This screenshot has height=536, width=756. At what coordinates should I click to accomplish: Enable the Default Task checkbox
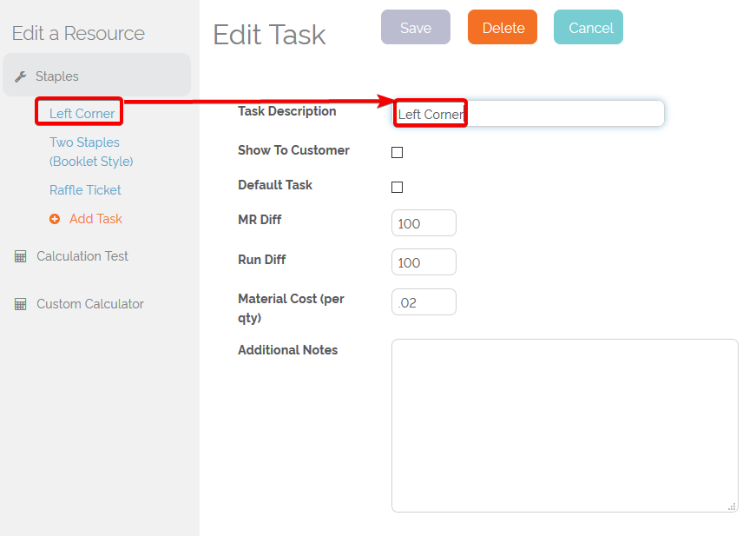pyautogui.click(x=397, y=187)
